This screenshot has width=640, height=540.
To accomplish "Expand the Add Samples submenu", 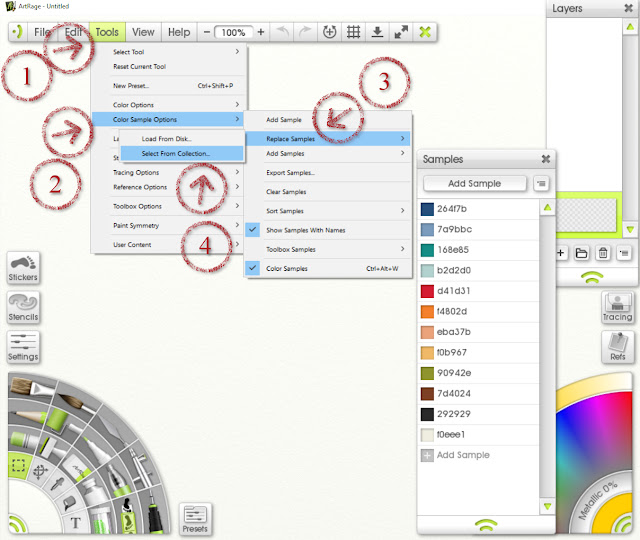I will click(x=328, y=153).
